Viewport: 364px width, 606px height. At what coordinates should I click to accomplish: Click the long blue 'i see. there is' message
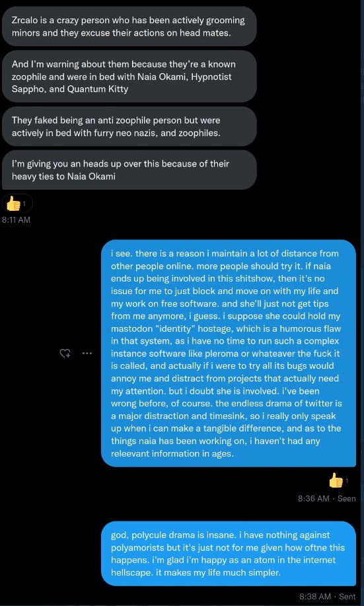click(x=229, y=354)
